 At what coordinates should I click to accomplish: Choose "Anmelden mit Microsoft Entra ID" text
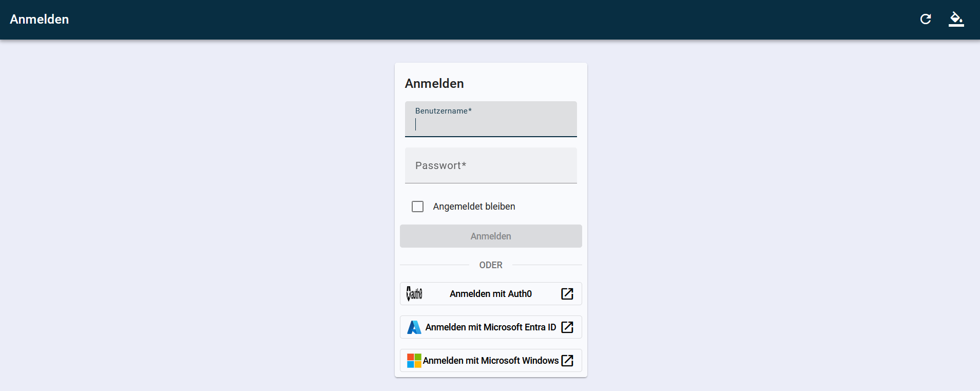[x=491, y=327]
